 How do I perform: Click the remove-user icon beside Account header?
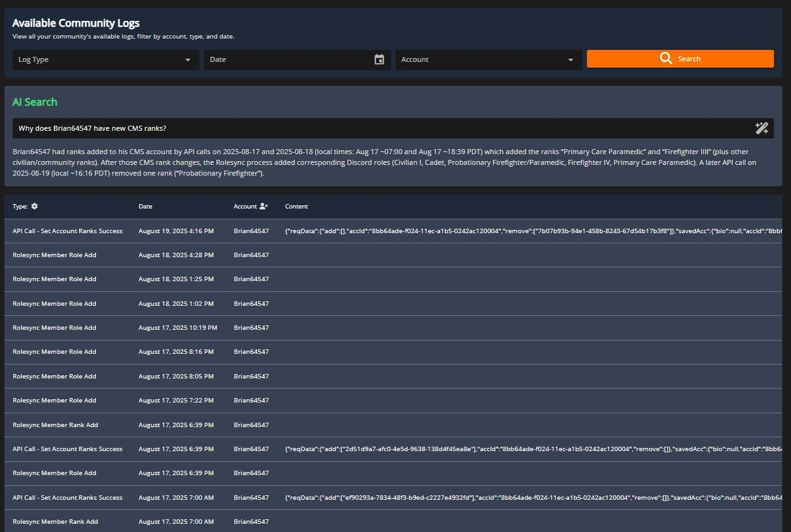tap(263, 207)
